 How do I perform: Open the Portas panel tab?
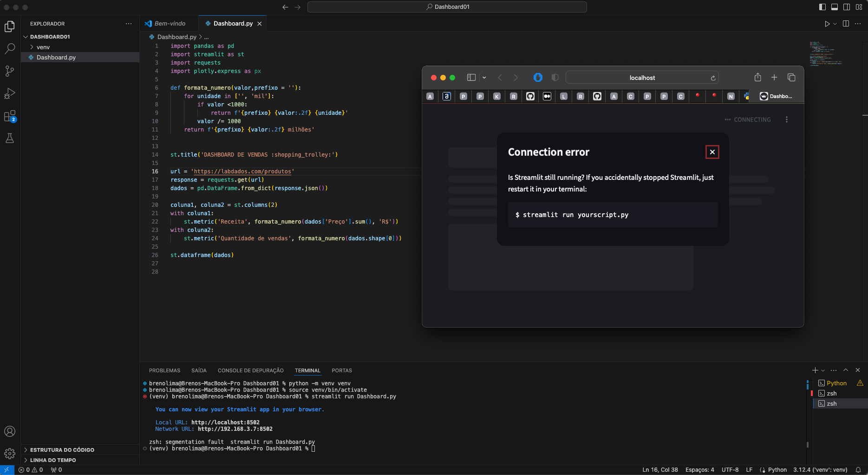[x=342, y=370]
